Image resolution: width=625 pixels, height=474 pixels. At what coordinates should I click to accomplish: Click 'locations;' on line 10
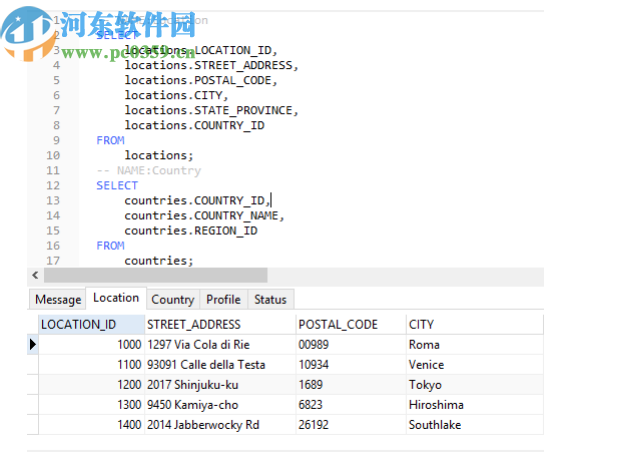pyautogui.click(x=159, y=155)
